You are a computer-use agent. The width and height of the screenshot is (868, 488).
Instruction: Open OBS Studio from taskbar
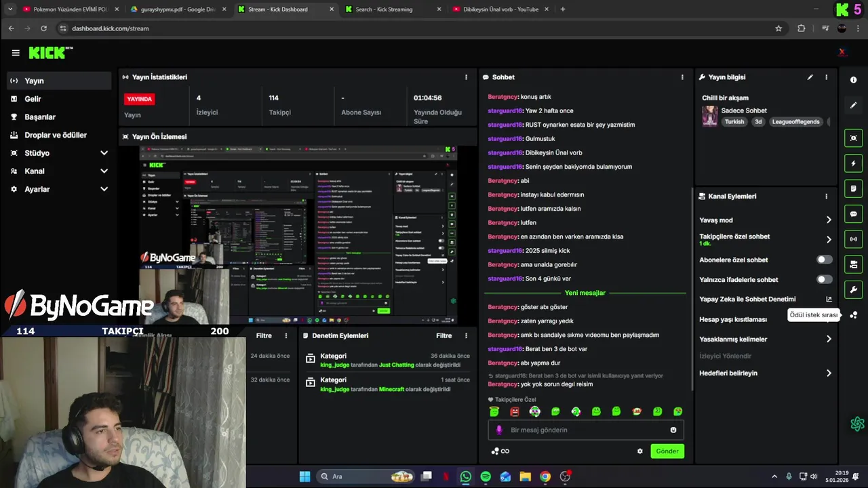click(x=565, y=476)
